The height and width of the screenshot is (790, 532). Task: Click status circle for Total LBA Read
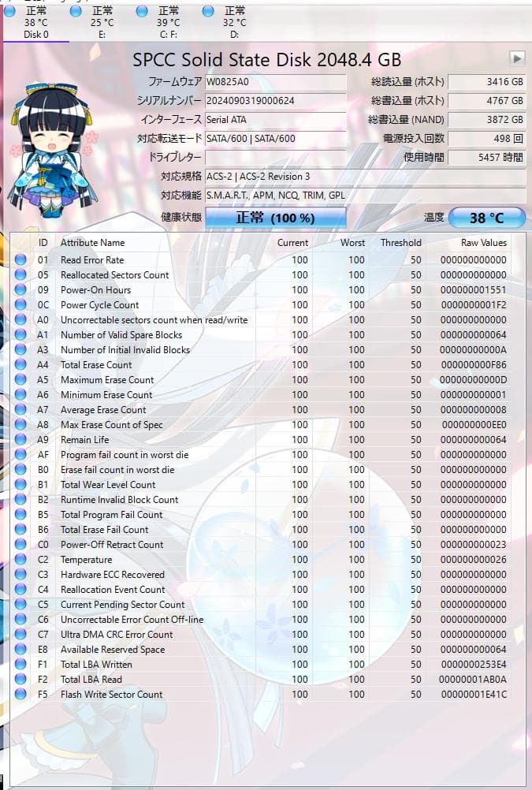[20, 679]
